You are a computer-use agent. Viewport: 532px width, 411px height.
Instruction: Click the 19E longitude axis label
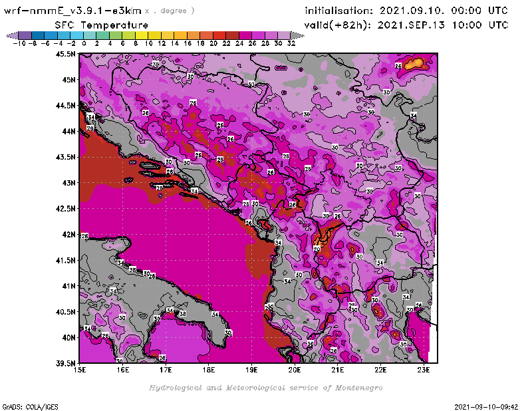tap(251, 369)
